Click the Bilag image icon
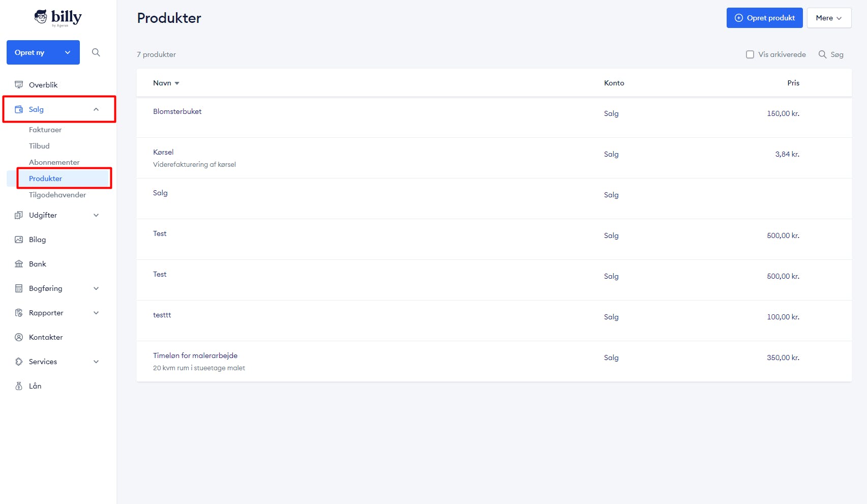This screenshot has height=504, width=867. pyautogui.click(x=19, y=240)
